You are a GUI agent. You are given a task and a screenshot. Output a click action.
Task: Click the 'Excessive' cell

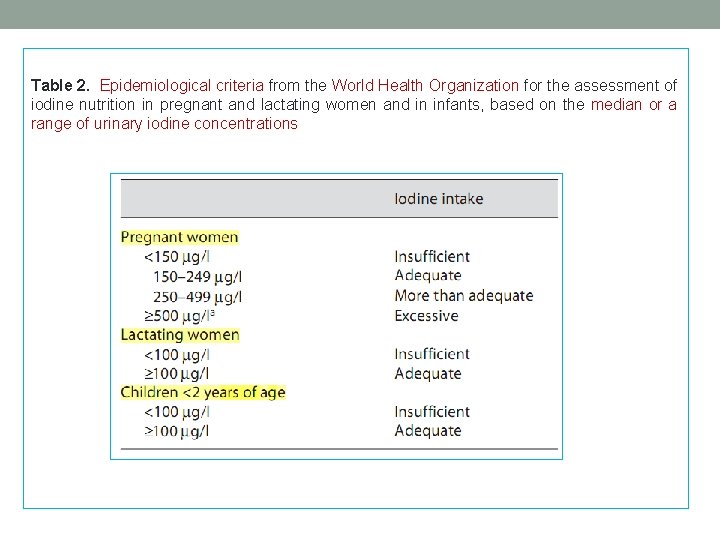pyautogui.click(x=426, y=316)
